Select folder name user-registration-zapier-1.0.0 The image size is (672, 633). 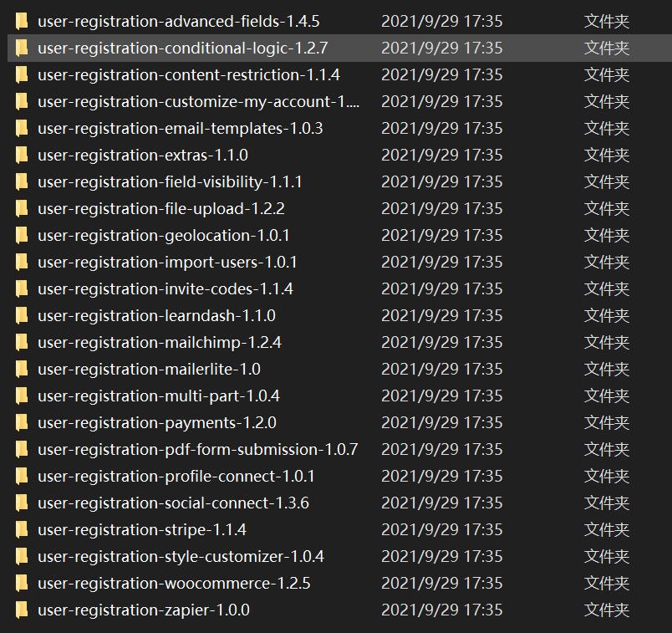pos(144,610)
